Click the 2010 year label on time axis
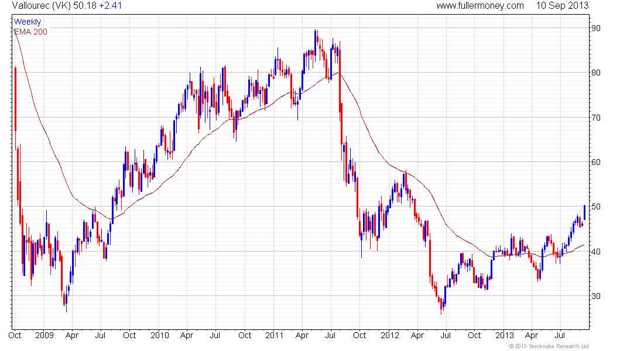 [160, 335]
